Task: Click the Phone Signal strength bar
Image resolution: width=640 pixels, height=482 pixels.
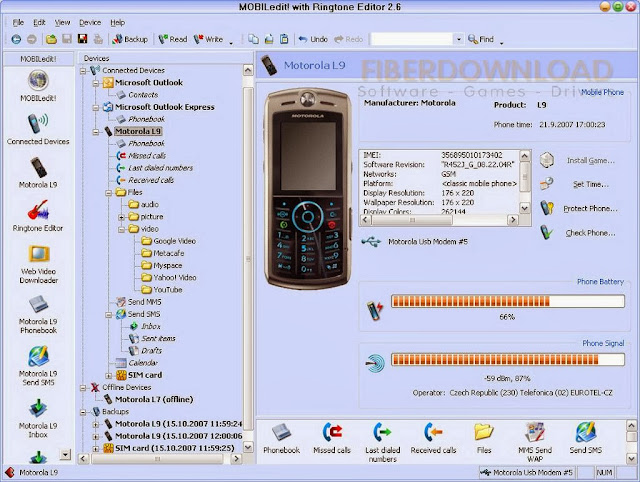Action: 507,360
